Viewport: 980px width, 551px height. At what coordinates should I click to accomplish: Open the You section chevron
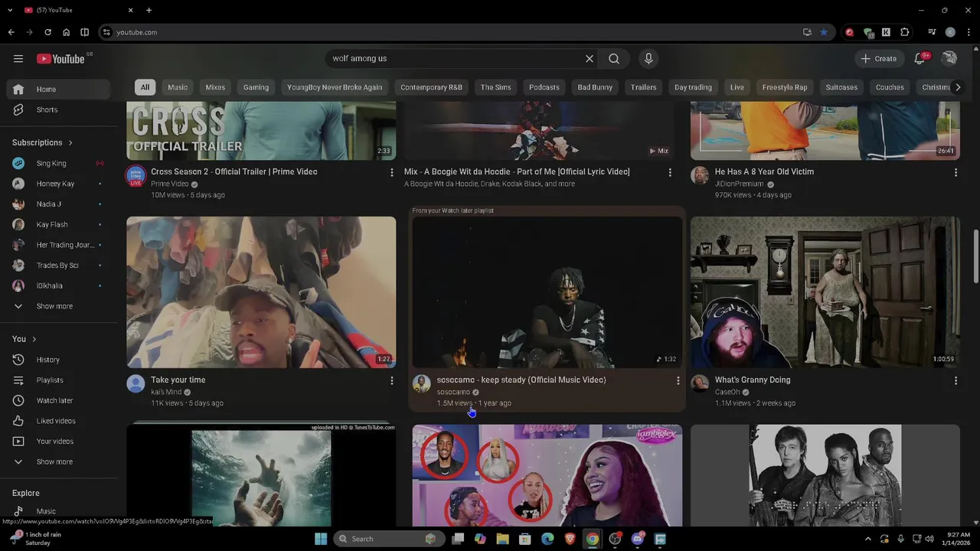click(34, 339)
